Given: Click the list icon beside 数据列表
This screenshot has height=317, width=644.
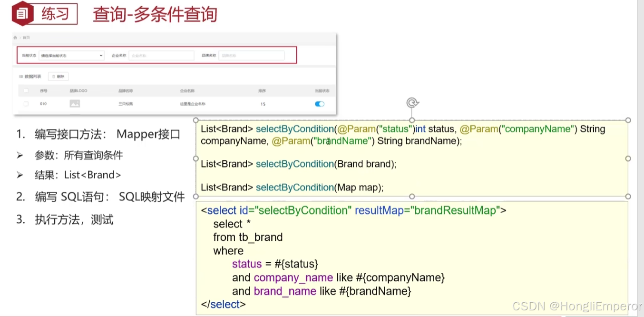Looking at the screenshot, I should (21, 76).
